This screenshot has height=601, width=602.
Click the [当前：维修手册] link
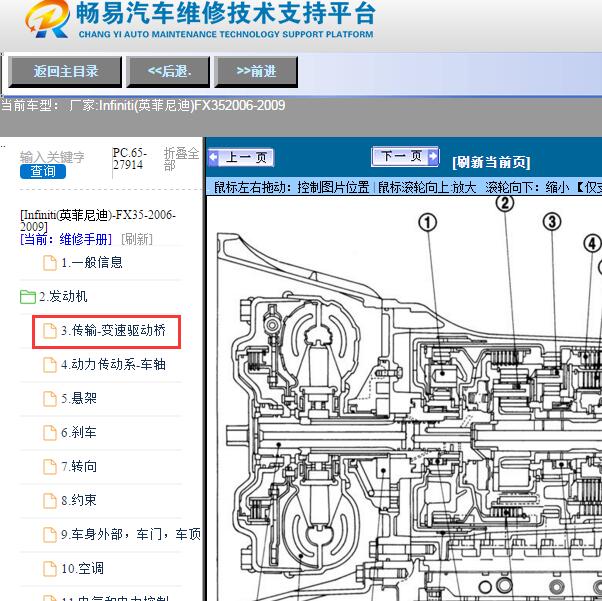coord(66,239)
